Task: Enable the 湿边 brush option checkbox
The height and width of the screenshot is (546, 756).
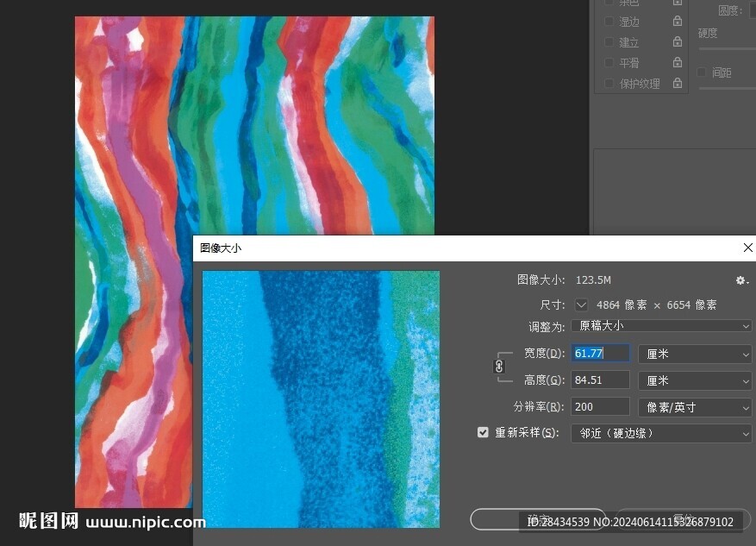Action: pos(609,22)
